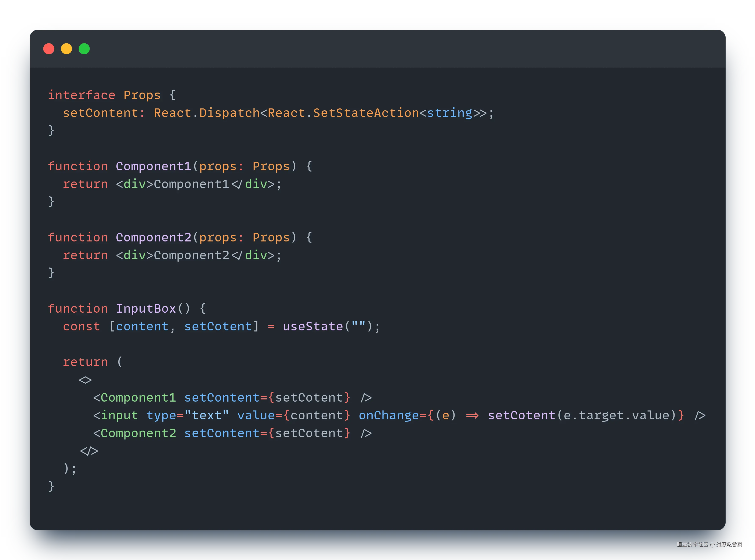Place cursor on Component1 function name

tap(153, 166)
